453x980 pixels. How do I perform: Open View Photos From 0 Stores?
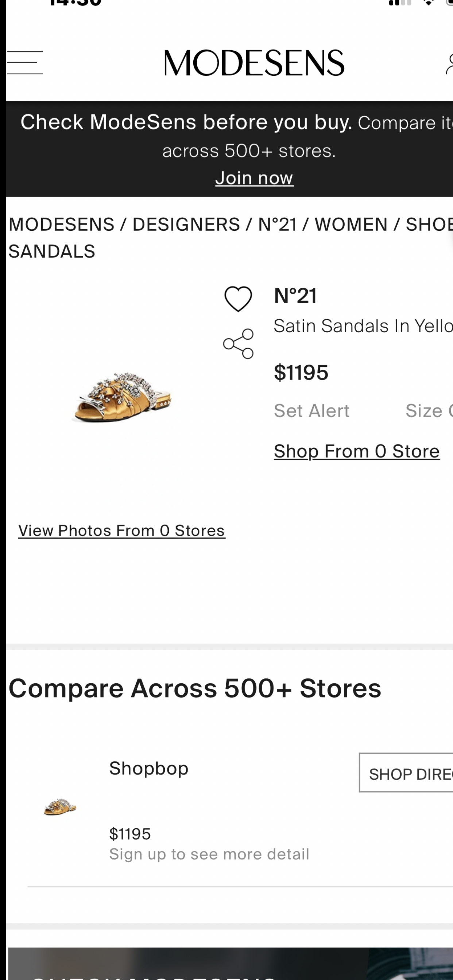pyautogui.click(x=122, y=531)
